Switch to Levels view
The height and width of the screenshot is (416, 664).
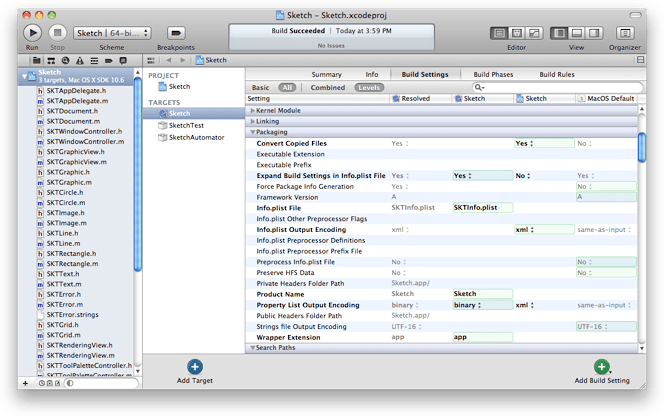coord(369,88)
